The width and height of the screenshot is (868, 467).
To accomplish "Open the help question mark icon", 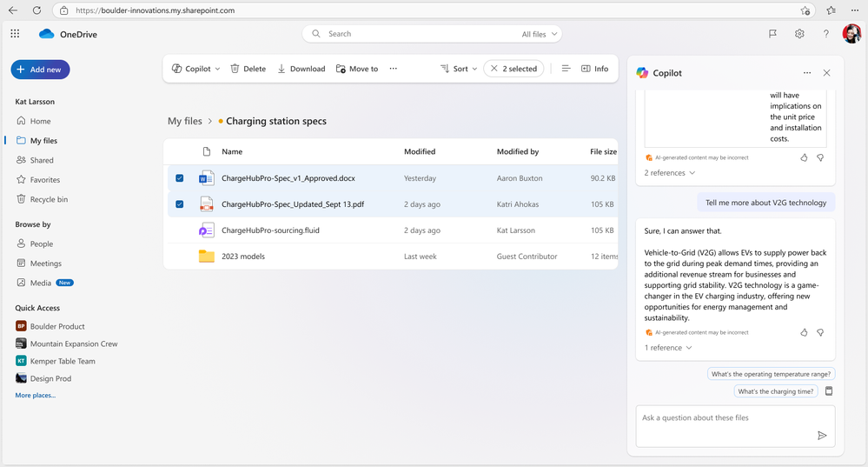I will click(826, 34).
